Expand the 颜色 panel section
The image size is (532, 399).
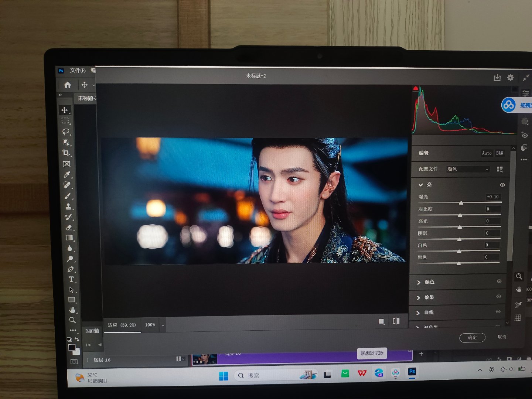click(419, 282)
